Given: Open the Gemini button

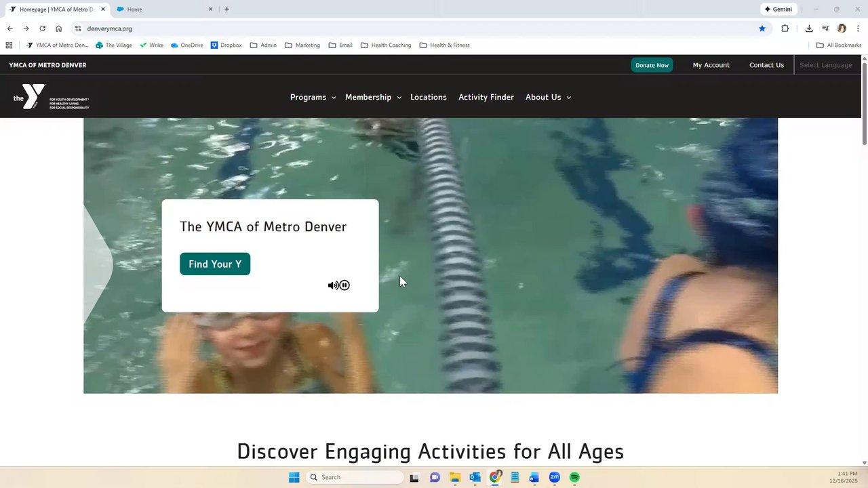Looking at the screenshot, I should 778,9.
